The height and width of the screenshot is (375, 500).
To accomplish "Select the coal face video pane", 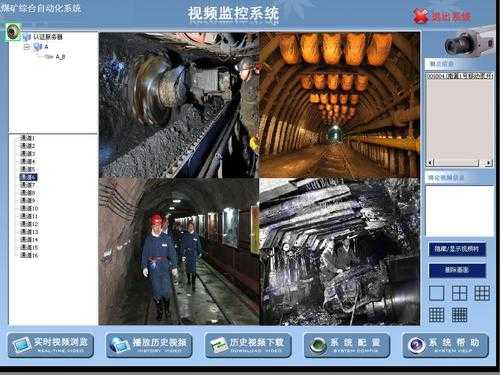I will (339, 251).
